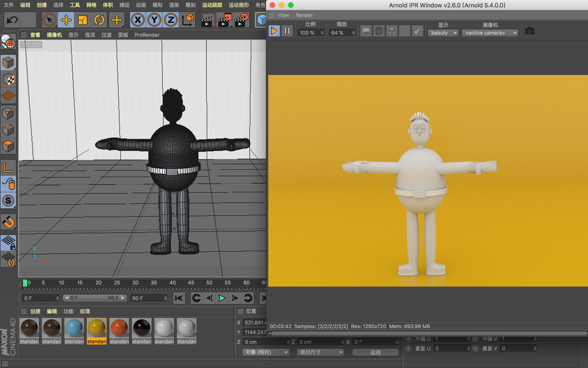Screen dimensions: 588x368
Task: Activate the Move tool in top toolbar
Action: 66,20
